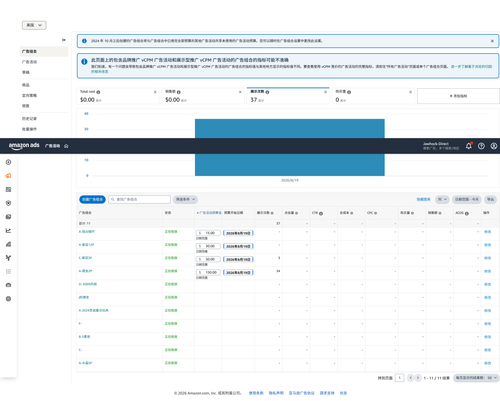The image size is (500, 401).
Task: Remove the 37 impressions metric card
Action: [325, 92]
